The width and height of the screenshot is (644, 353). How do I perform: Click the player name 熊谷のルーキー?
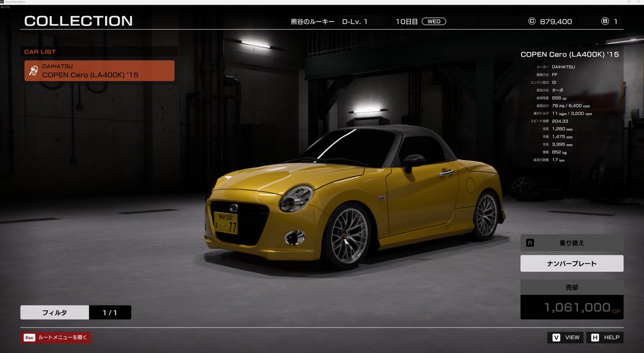(x=312, y=21)
